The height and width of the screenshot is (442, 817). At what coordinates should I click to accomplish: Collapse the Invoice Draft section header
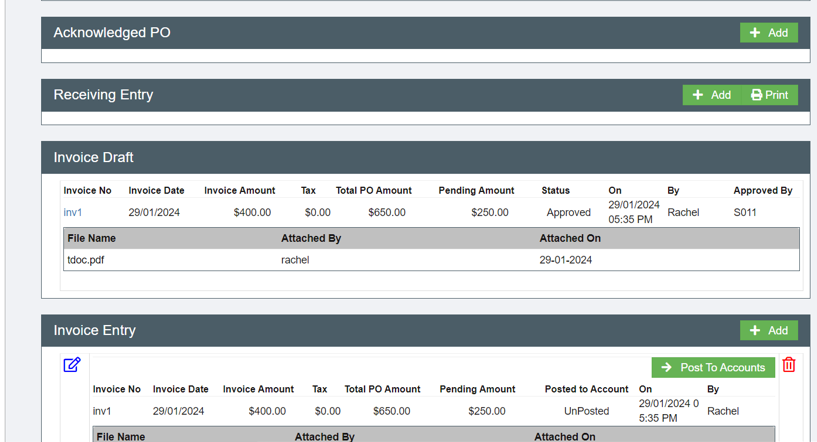(x=93, y=157)
